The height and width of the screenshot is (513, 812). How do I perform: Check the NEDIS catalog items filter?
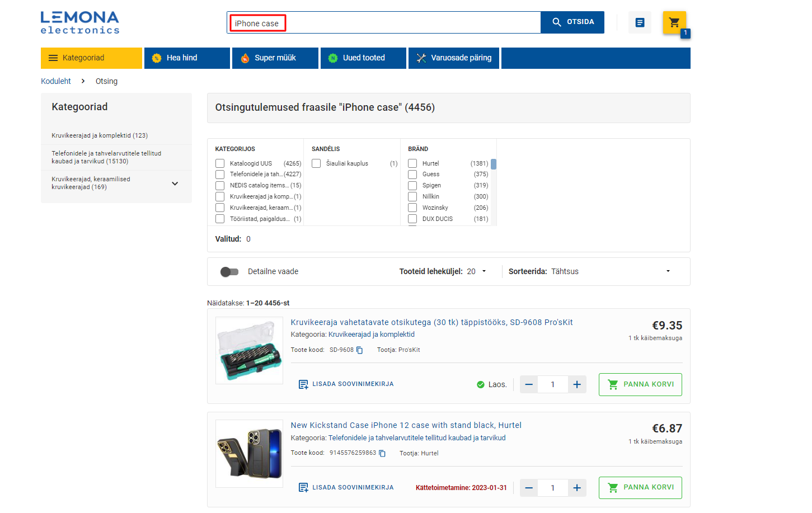click(x=220, y=186)
